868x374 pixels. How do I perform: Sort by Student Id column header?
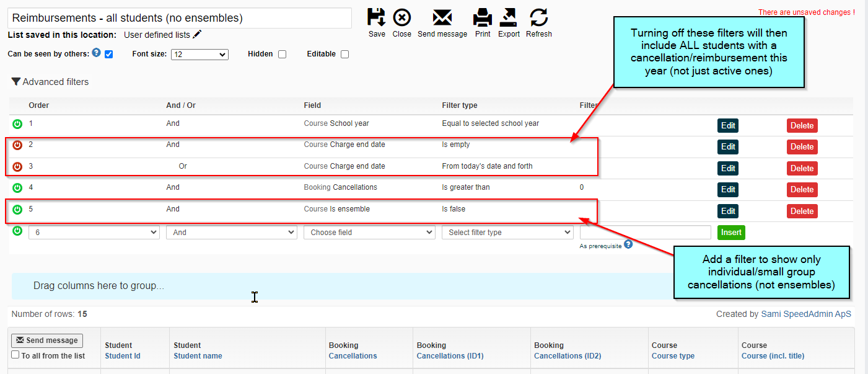point(123,356)
